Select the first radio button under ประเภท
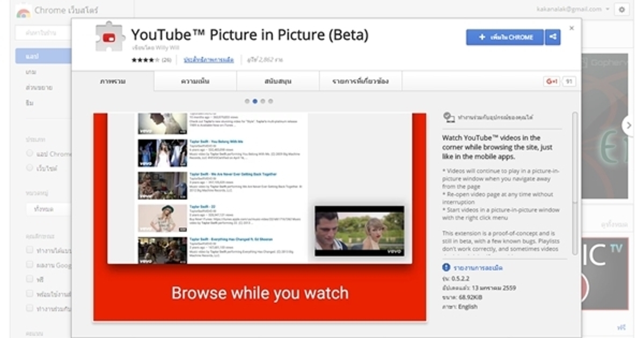644x338 pixels. (30, 154)
